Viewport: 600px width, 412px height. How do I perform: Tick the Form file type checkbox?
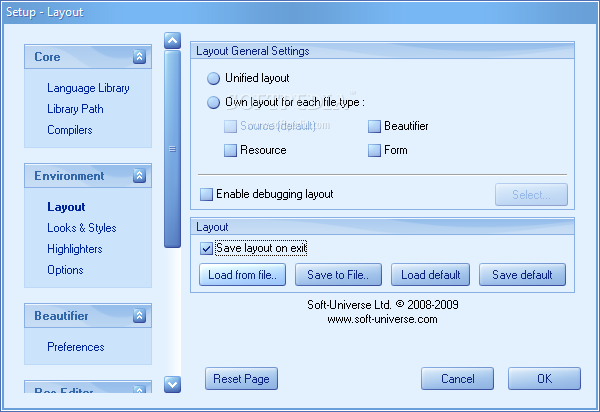[374, 150]
